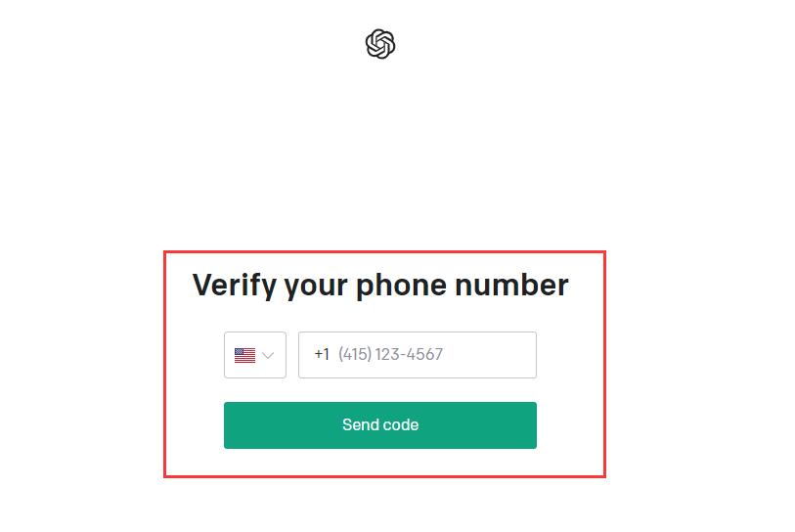
Task: Click the United States flag icon
Action: tap(244, 355)
